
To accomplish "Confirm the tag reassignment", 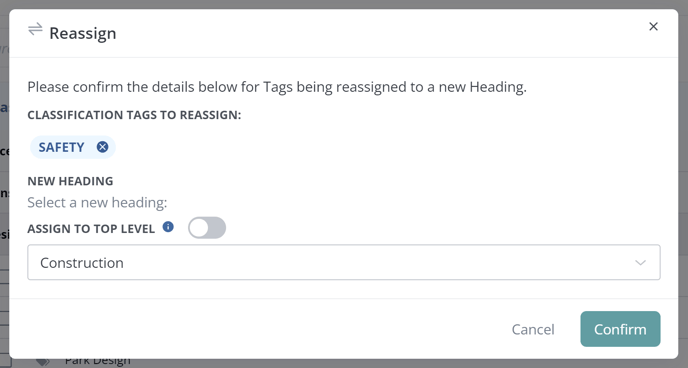I will tap(620, 329).
